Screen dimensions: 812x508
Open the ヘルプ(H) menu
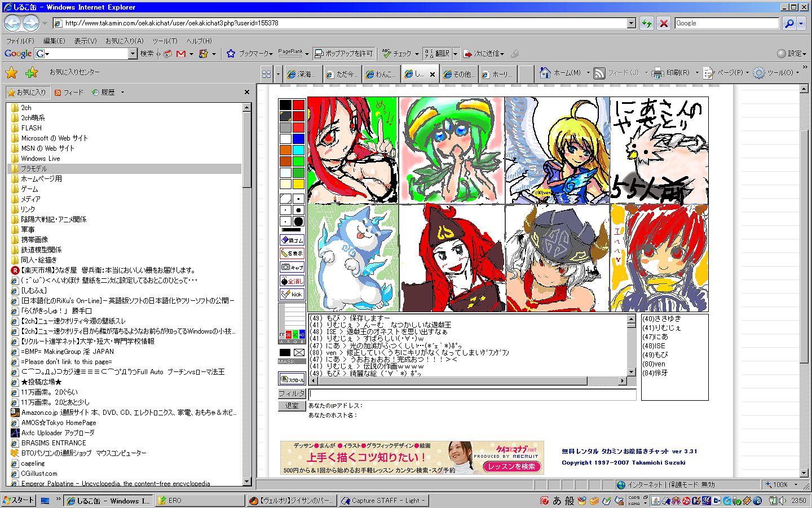[x=199, y=41]
